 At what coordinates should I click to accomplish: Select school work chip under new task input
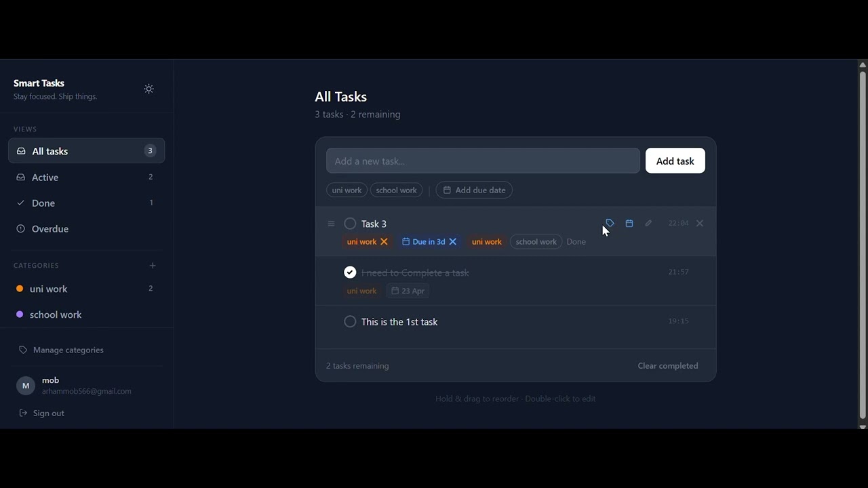(x=396, y=190)
